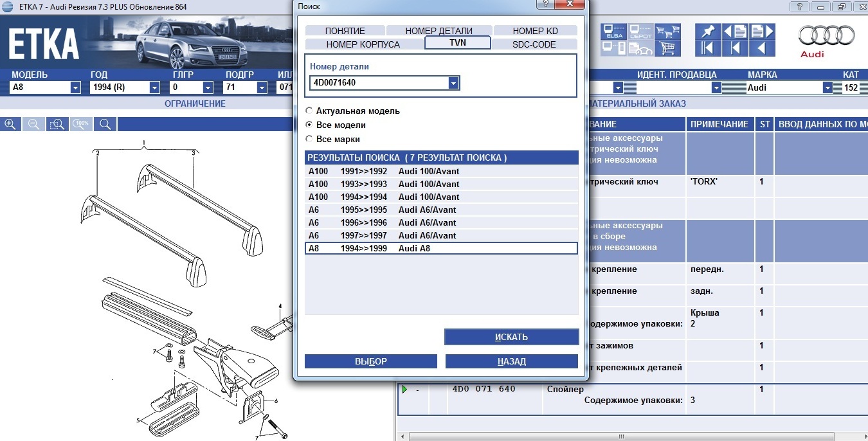Open the SDC-CODE tab
The height and width of the screenshot is (441, 868).
click(534, 44)
